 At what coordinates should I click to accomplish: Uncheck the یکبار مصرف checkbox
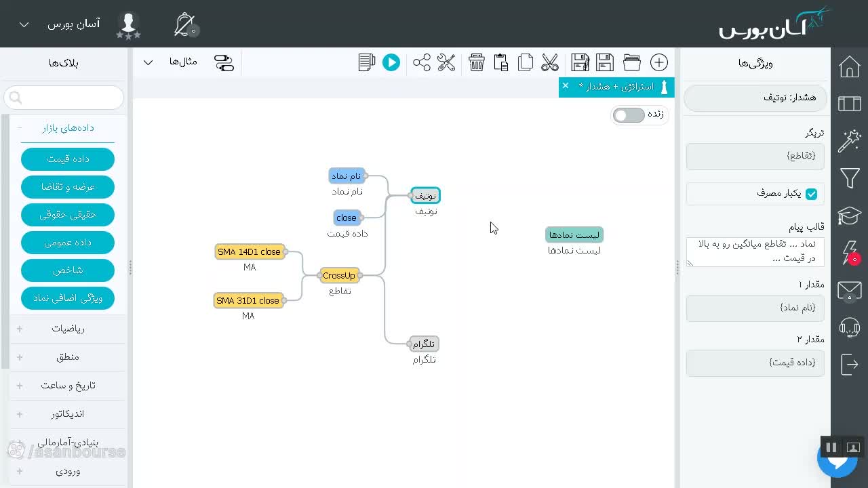[x=811, y=194]
